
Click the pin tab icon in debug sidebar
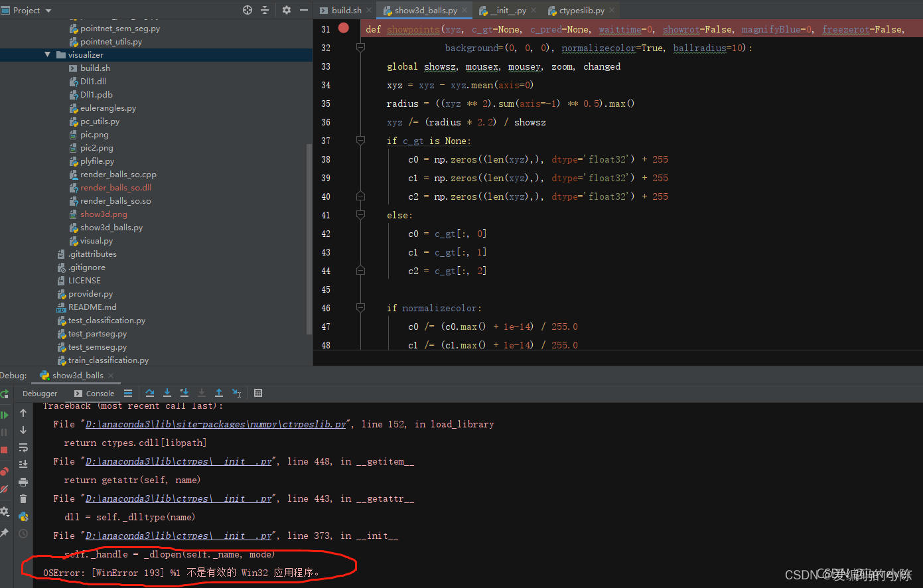coord(5,533)
